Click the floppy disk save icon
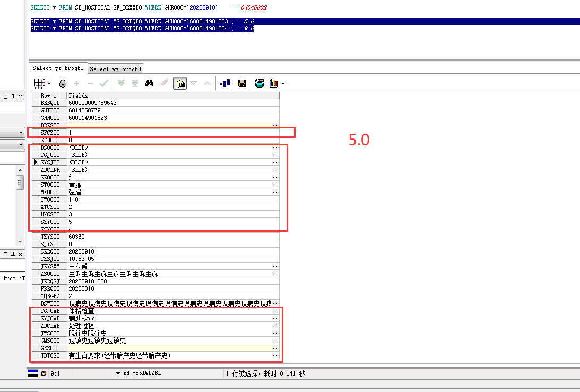The image size is (580, 392). (242, 84)
